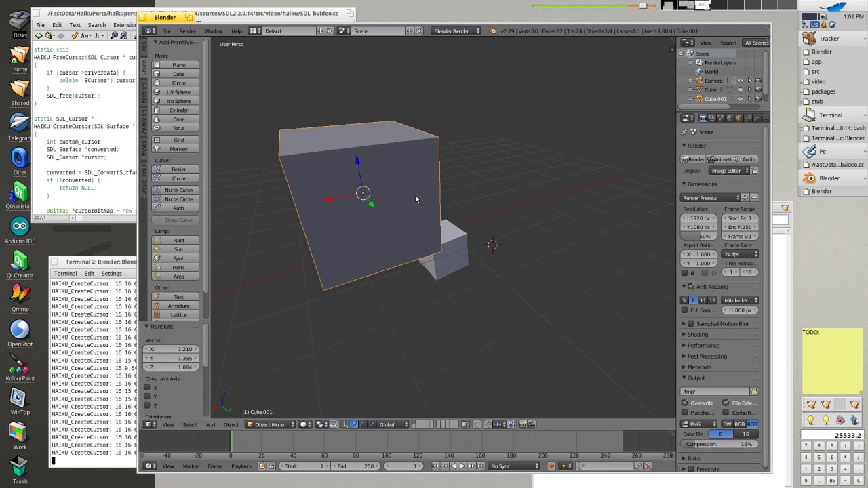Expand the Post Processing panel
The width and height of the screenshot is (868, 488).
click(x=707, y=357)
